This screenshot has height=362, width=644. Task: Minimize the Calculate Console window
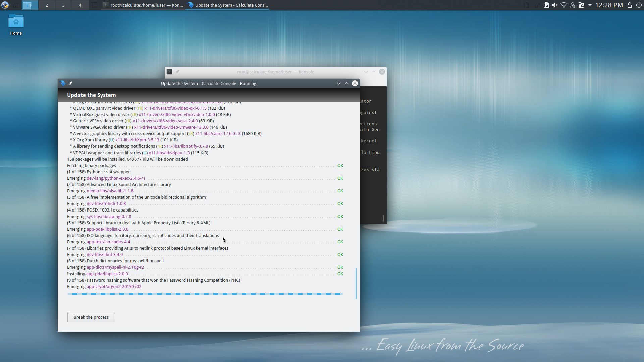(339, 83)
